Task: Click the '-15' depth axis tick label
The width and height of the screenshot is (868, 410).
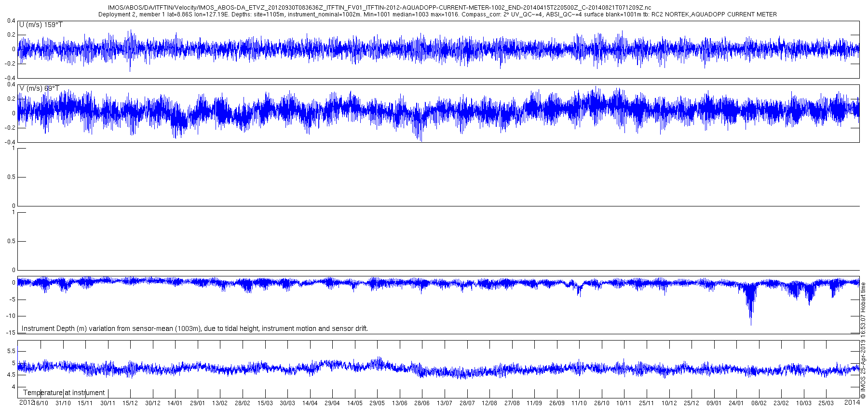Action: 11,333
